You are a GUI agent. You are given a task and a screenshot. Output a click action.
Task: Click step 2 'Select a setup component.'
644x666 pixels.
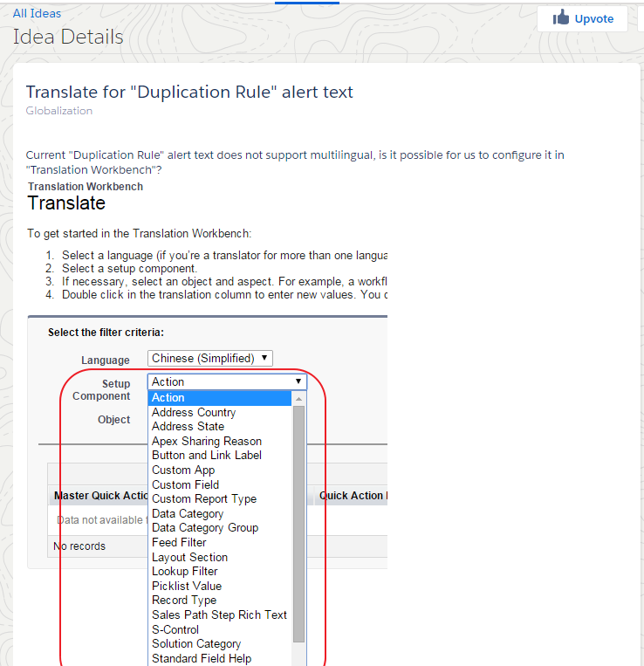[129, 269]
